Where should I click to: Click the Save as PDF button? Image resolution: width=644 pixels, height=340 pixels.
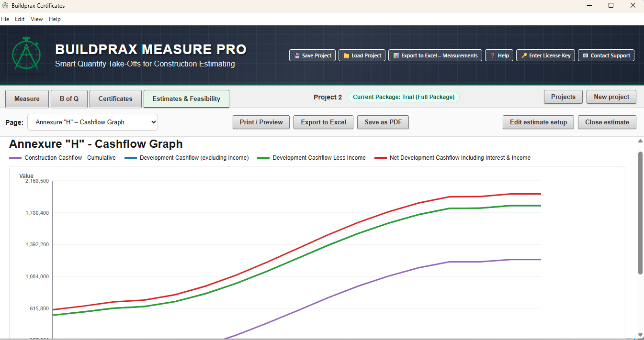383,122
